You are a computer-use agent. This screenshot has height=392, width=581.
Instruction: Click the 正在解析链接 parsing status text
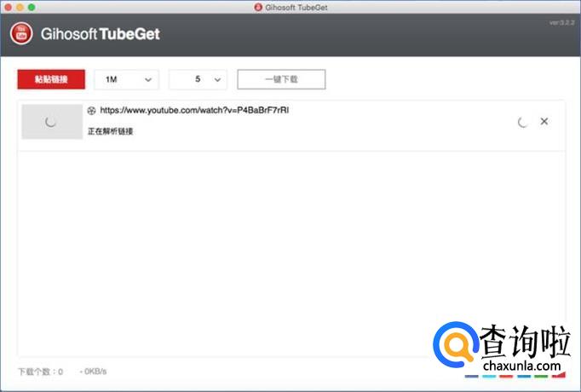tap(111, 131)
